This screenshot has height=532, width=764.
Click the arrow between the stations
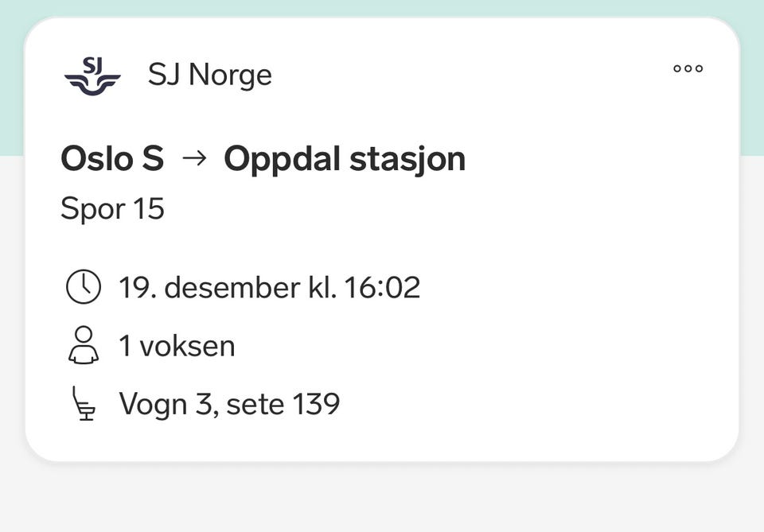(193, 159)
